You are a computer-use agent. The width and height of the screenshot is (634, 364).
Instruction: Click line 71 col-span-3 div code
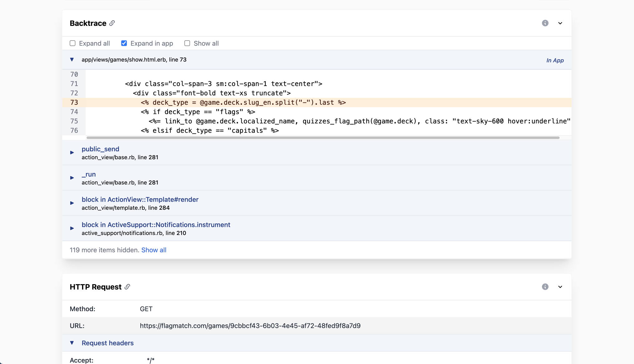point(224,84)
